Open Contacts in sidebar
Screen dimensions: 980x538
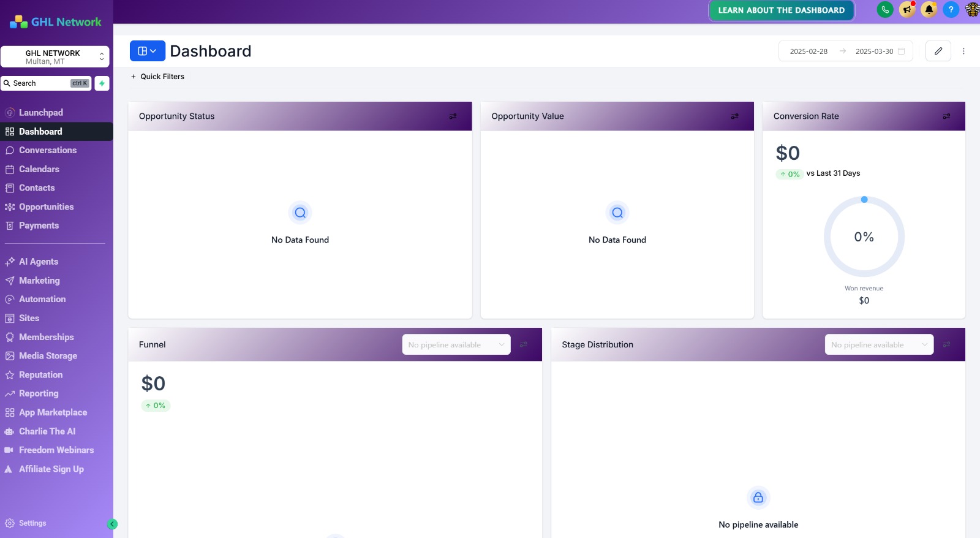(56, 188)
